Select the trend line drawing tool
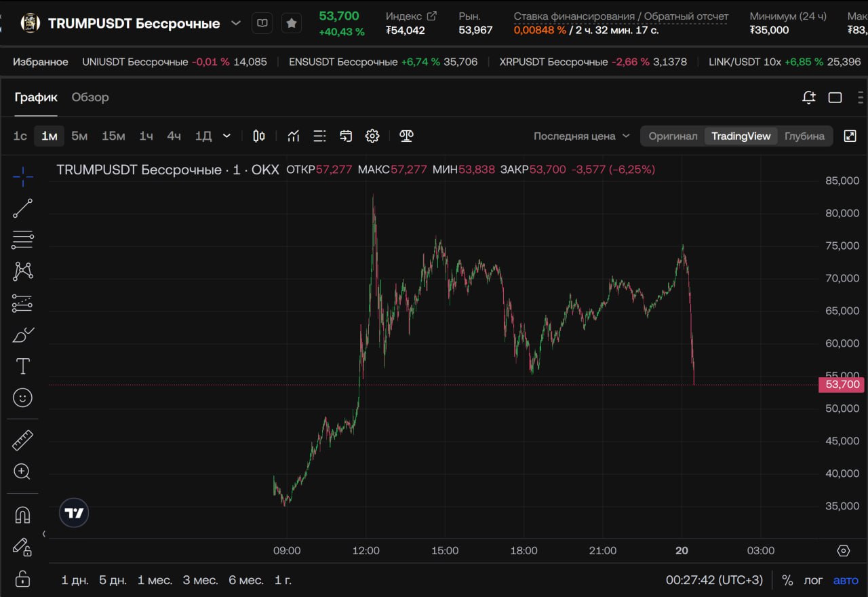Viewport: 868px width, 597px height. 22,208
